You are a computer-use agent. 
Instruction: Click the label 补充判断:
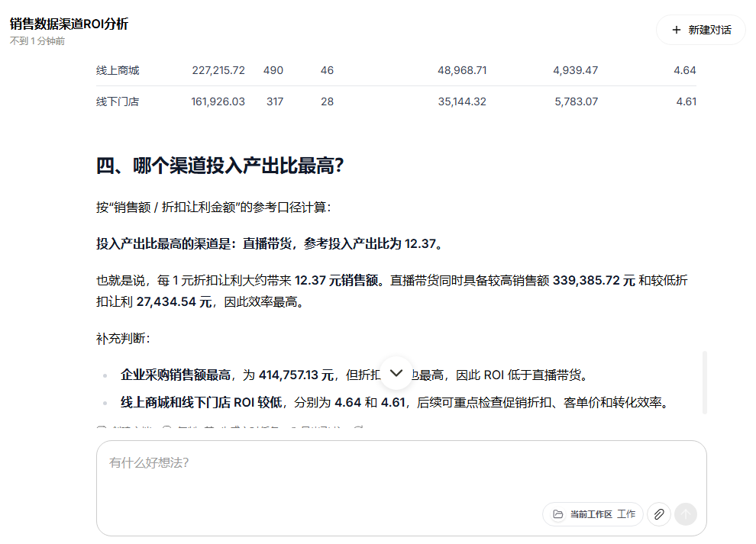[123, 339]
